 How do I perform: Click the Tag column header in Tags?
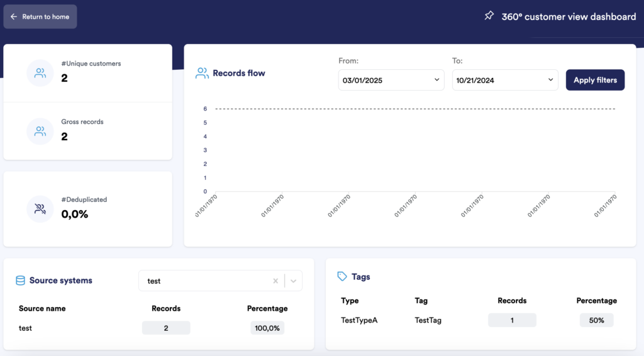[x=421, y=301]
